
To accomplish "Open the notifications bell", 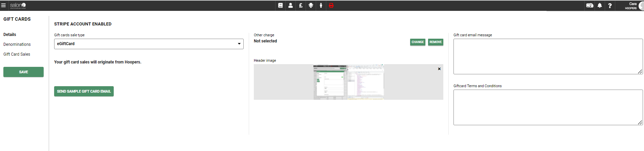I will (x=600, y=5).
